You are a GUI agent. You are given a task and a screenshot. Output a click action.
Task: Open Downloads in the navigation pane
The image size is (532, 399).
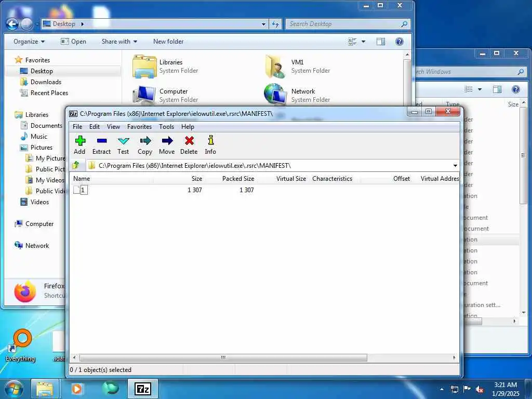pos(46,82)
